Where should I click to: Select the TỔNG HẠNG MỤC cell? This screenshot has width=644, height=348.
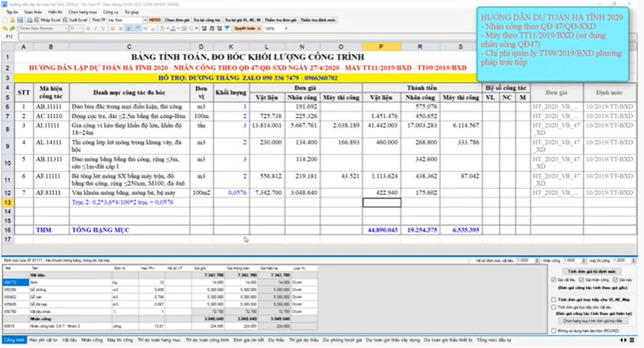click(129, 230)
